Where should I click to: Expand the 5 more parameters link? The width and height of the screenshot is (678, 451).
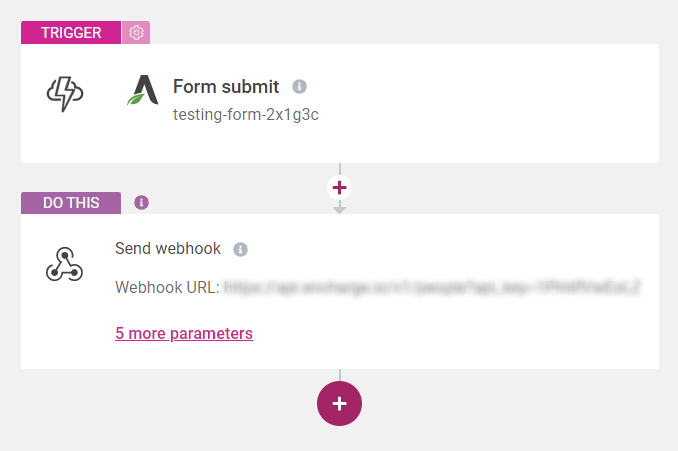[x=184, y=333]
